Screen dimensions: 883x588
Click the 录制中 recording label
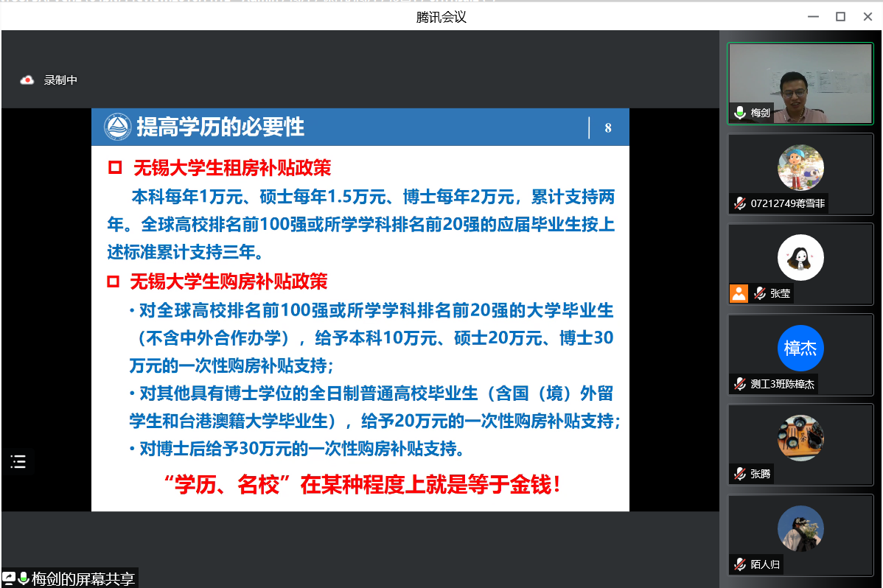[60, 80]
